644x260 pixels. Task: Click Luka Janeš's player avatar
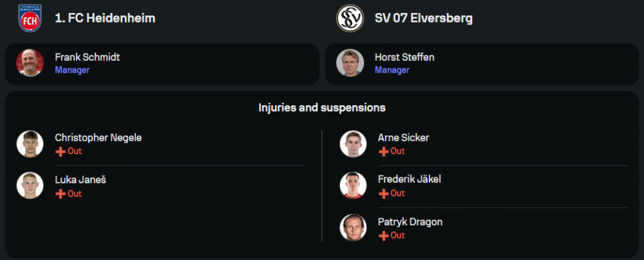[x=30, y=186]
